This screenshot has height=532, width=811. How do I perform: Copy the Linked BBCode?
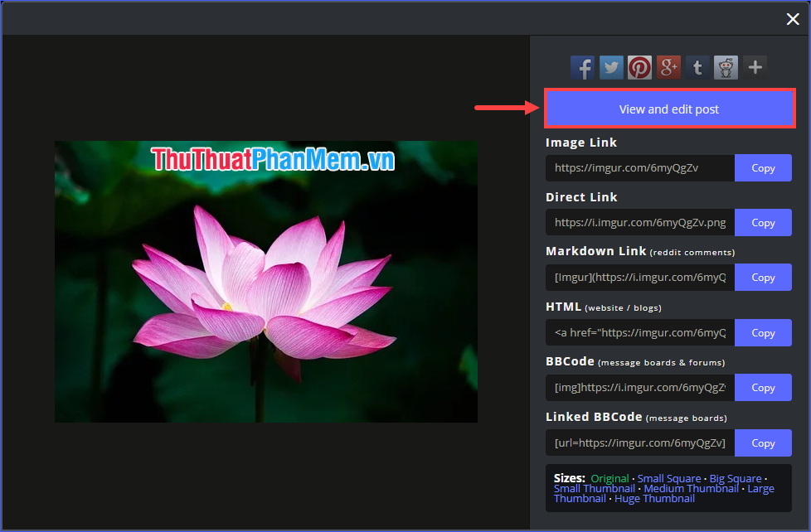coord(763,443)
